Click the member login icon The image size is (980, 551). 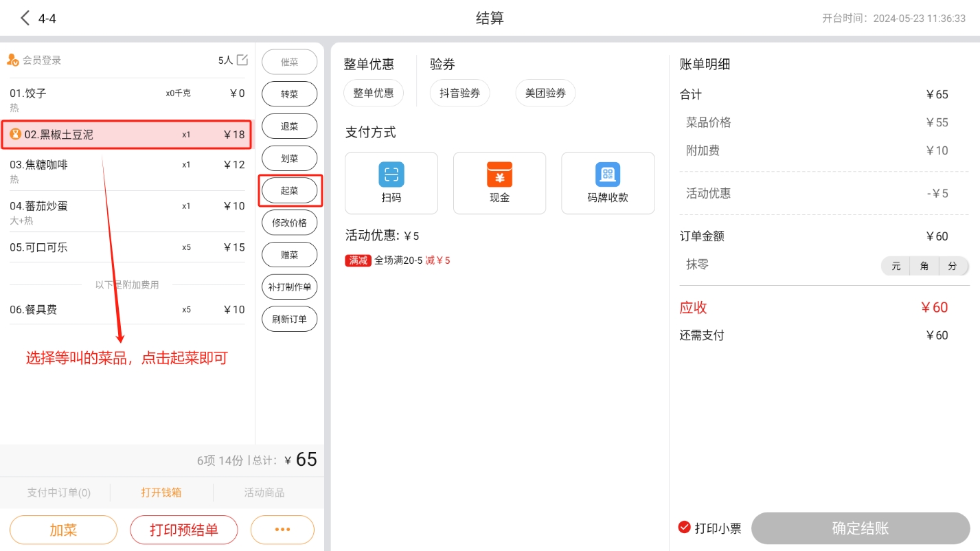coord(13,60)
